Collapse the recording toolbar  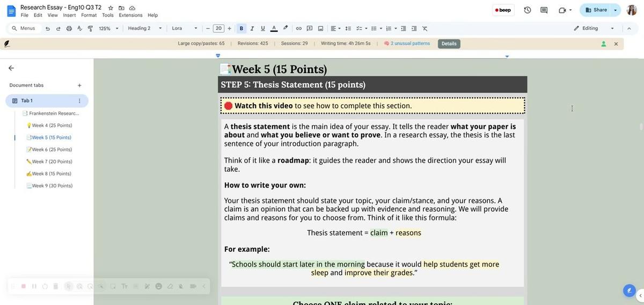coord(204,287)
